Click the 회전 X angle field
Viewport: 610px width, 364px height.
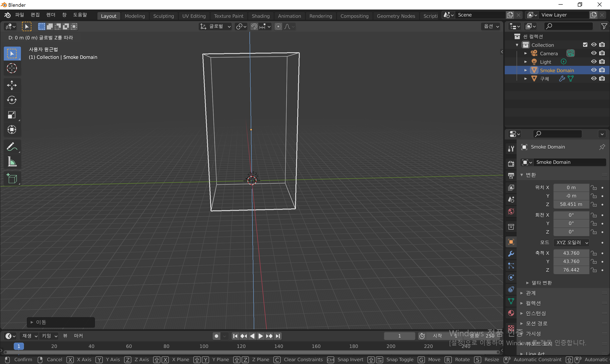click(571, 215)
